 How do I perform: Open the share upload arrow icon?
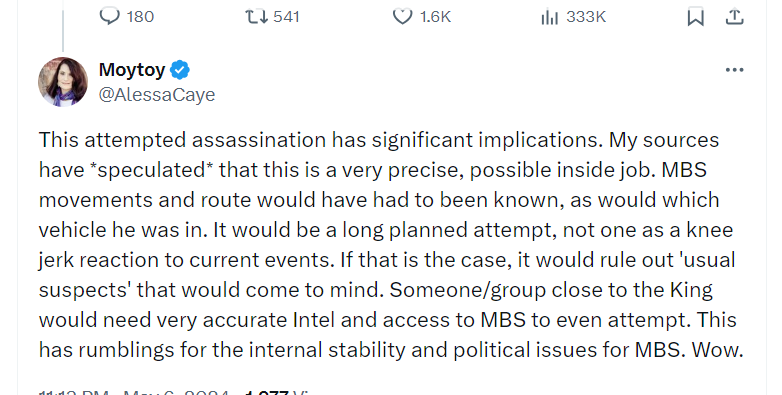point(734,16)
